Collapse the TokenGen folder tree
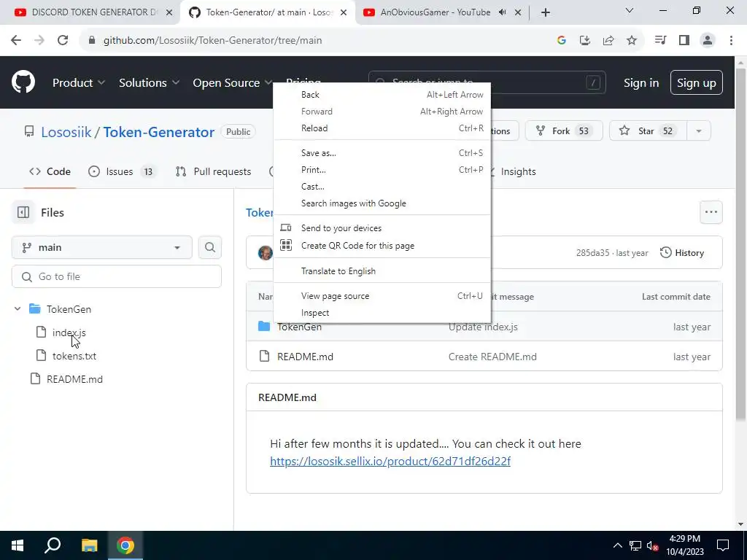Screen dimensions: 747x560 (x=18, y=309)
